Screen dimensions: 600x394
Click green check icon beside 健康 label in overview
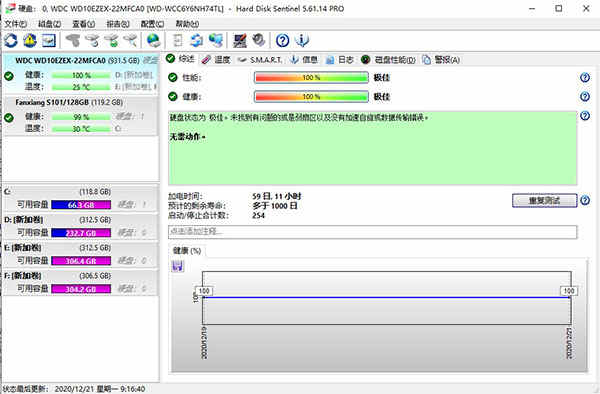click(173, 96)
